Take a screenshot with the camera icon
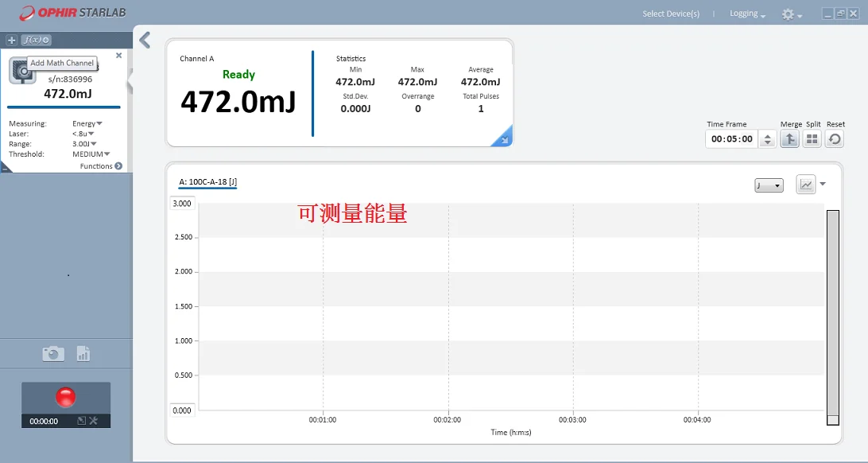 [x=53, y=353]
